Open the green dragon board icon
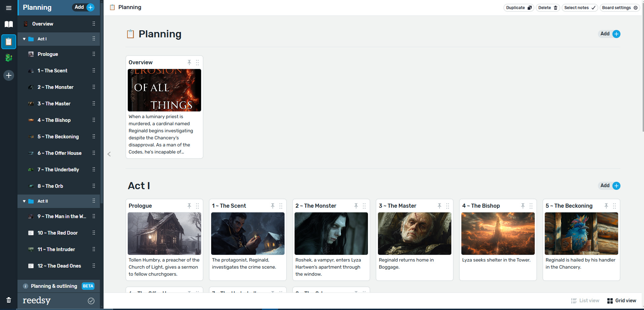Image resolution: width=644 pixels, height=310 pixels. 9,58
